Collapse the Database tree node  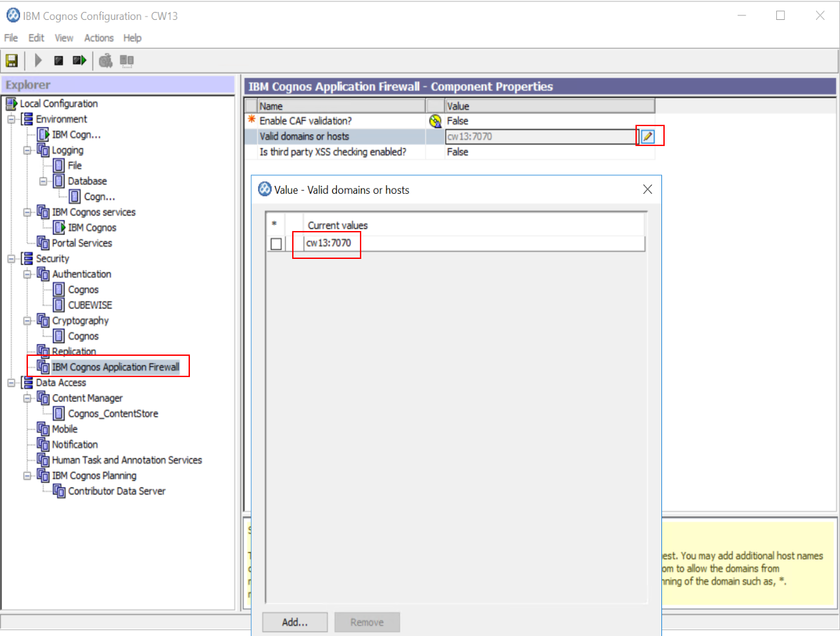(x=43, y=181)
